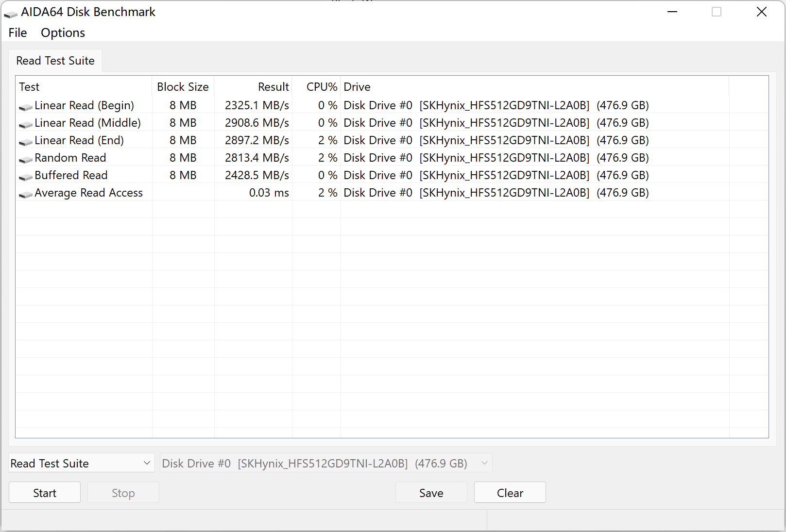Select the Linear Read (End) row label
Image resolution: width=786 pixels, height=532 pixels.
79,140
